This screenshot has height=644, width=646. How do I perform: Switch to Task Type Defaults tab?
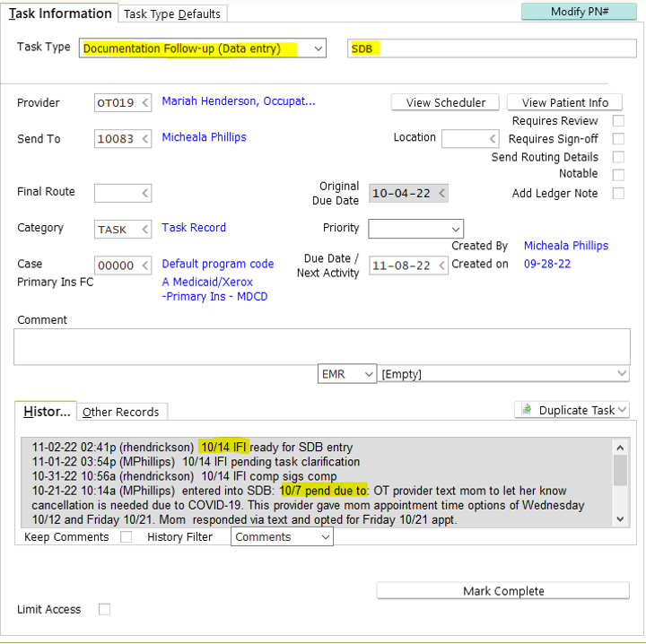[173, 13]
